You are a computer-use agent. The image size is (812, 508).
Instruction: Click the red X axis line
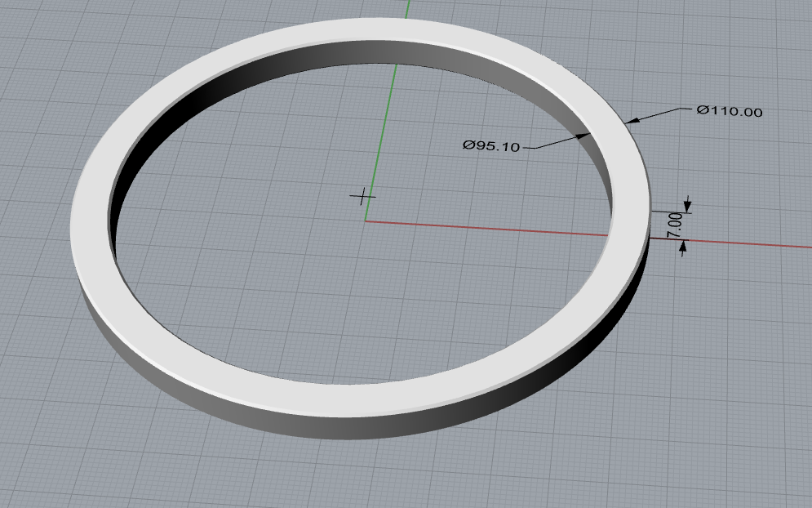pos(486,228)
